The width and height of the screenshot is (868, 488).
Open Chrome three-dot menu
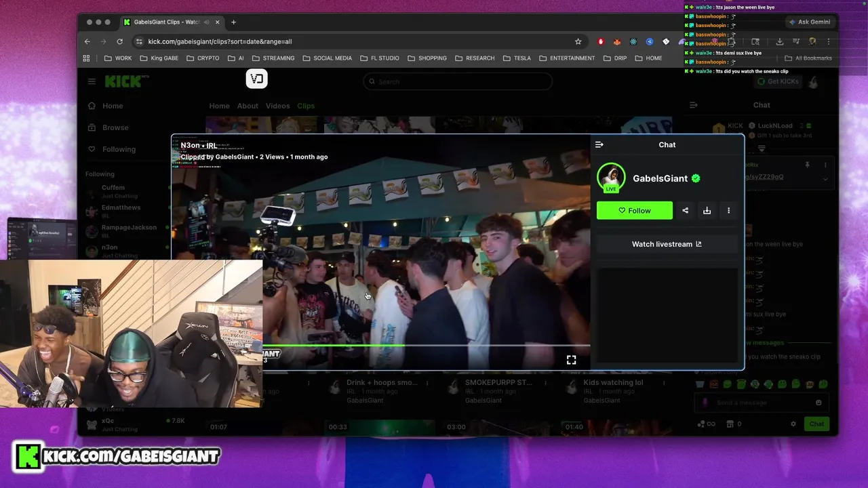[828, 41]
